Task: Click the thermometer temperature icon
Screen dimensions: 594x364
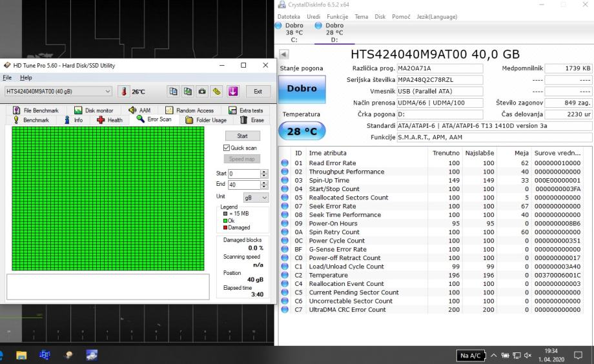Action: point(124,92)
